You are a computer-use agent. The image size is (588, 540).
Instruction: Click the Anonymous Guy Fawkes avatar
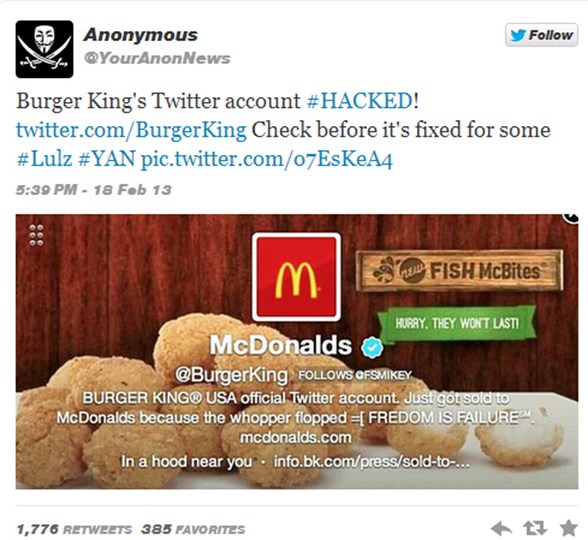point(44,49)
